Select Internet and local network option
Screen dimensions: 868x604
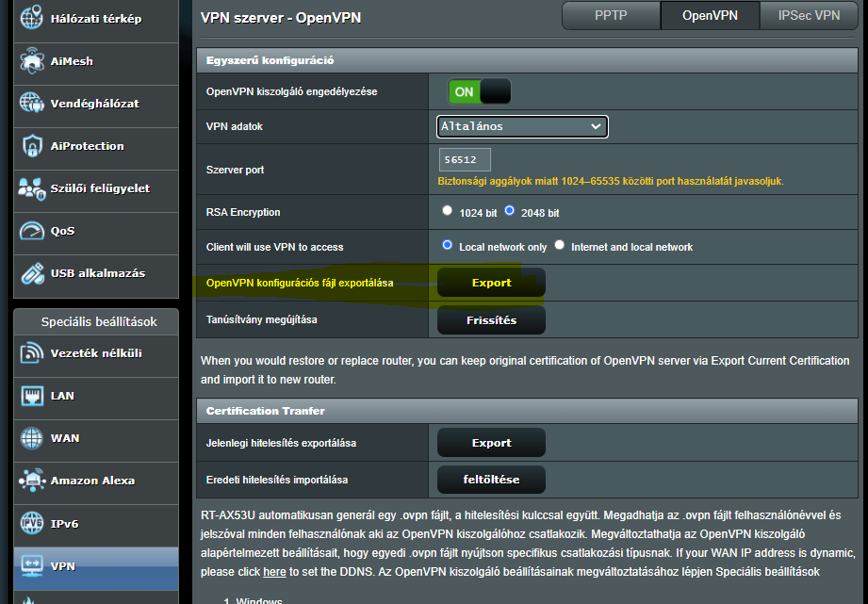click(560, 245)
